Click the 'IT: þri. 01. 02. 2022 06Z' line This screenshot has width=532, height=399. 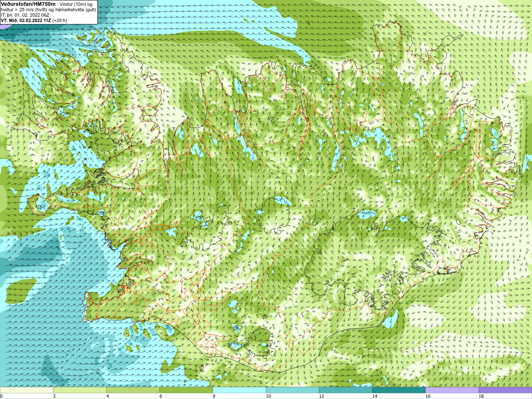(x=25, y=15)
